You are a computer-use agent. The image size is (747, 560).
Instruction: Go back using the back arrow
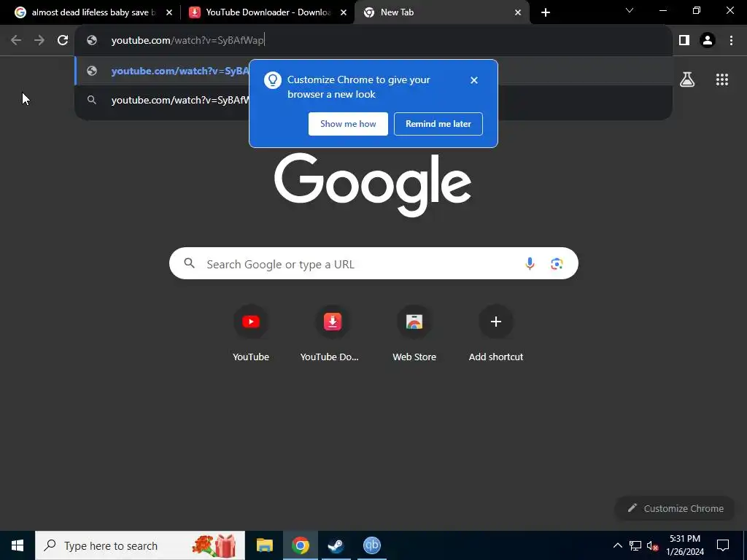tap(16, 40)
